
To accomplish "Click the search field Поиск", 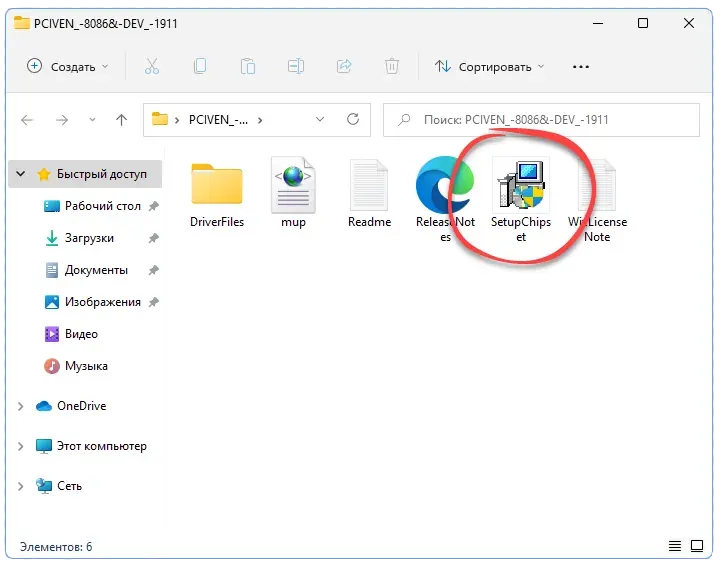I will pyautogui.click(x=541, y=120).
